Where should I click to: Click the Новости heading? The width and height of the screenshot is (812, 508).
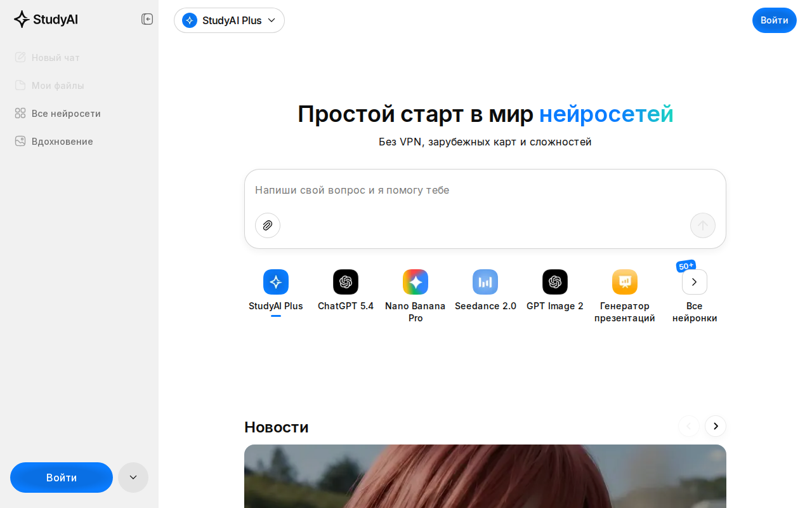click(277, 427)
